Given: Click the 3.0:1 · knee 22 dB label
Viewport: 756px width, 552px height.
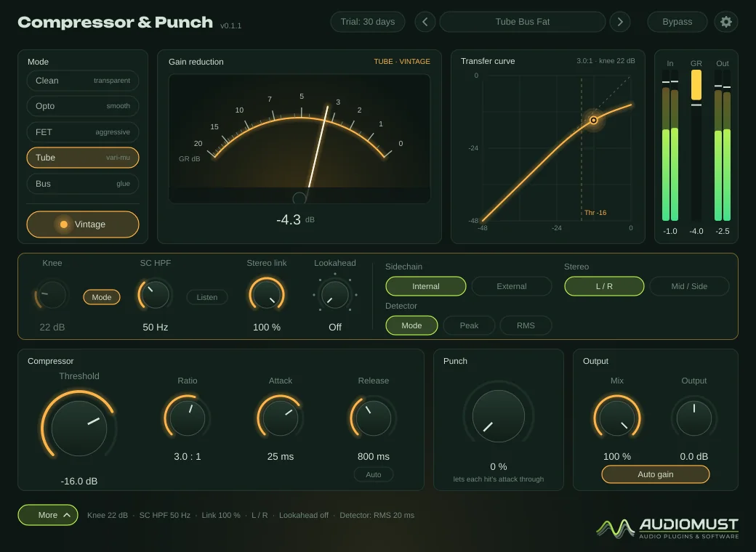Looking at the screenshot, I should click(606, 61).
